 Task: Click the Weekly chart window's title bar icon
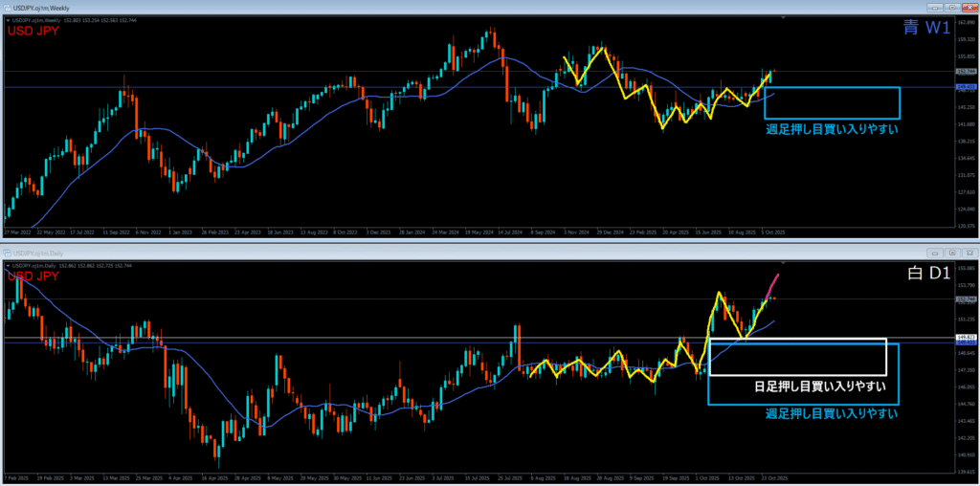(7, 8)
